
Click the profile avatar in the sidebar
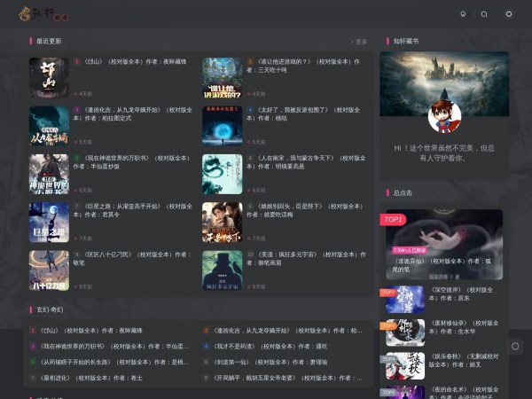click(x=444, y=117)
